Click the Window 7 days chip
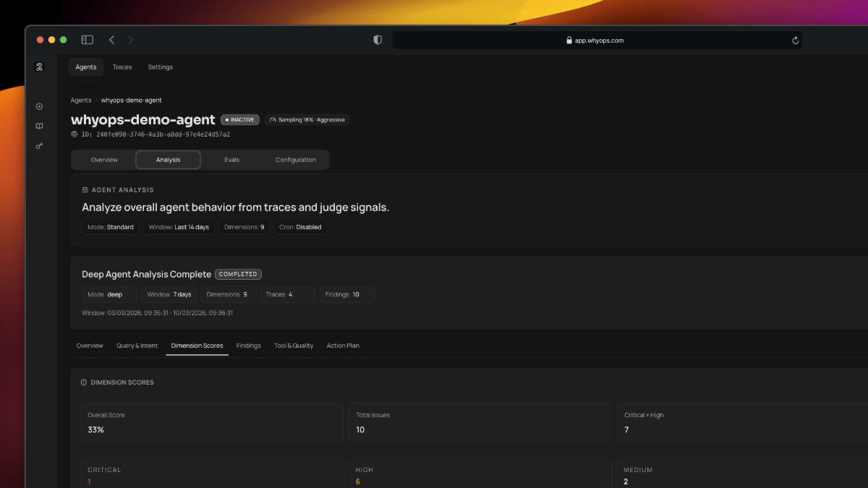The height and width of the screenshot is (488, 868). [169, 294]
